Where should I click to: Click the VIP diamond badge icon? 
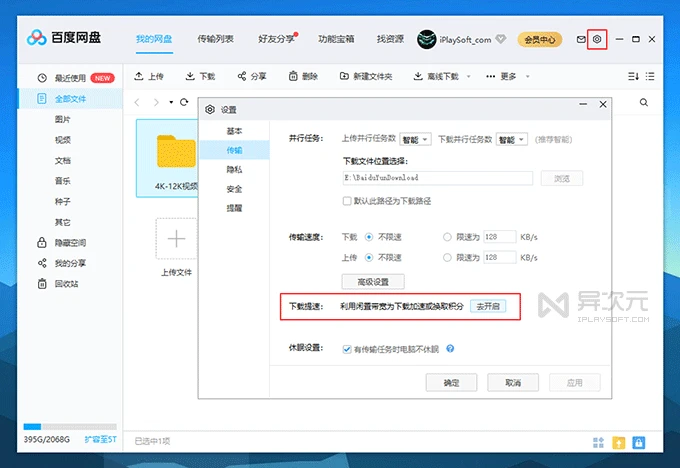point(500,39)
